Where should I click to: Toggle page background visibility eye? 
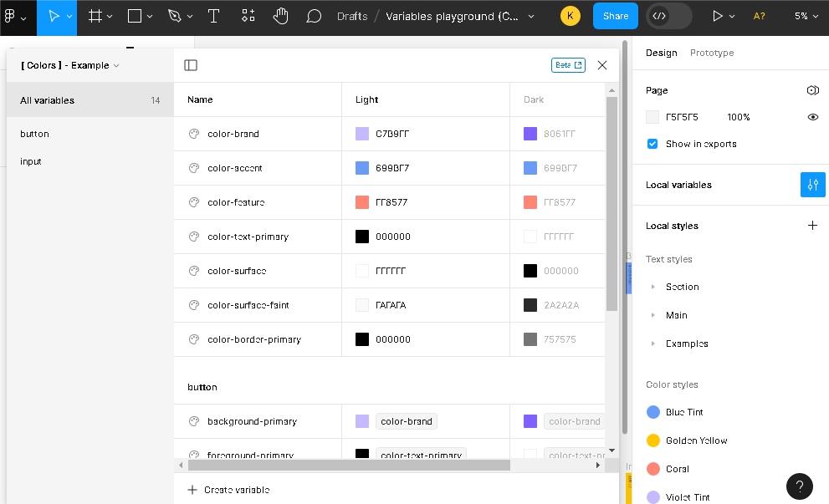click(812, 117)
